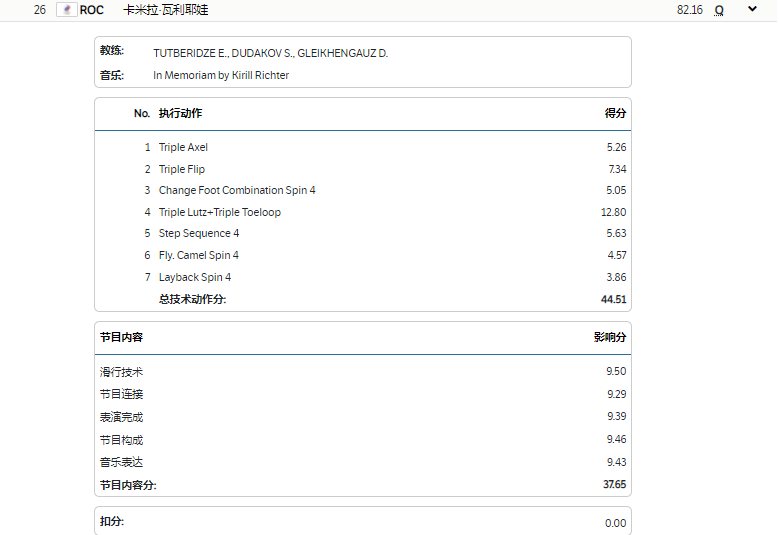Click music title In Memoriam by Kirill Richter
The width and height of the screenshot is (779, 535).
pyautogui.click(x=221, y=75)
